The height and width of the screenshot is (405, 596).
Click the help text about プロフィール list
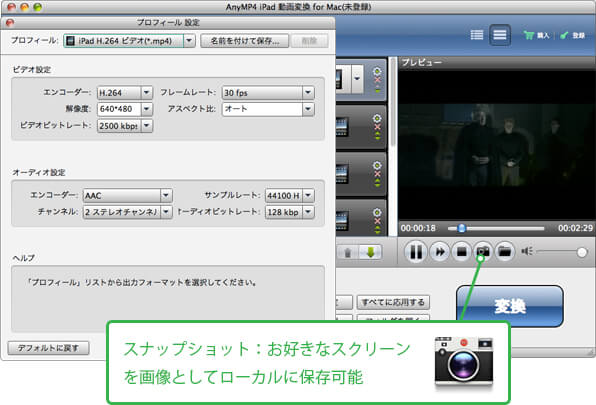point(141,282)
